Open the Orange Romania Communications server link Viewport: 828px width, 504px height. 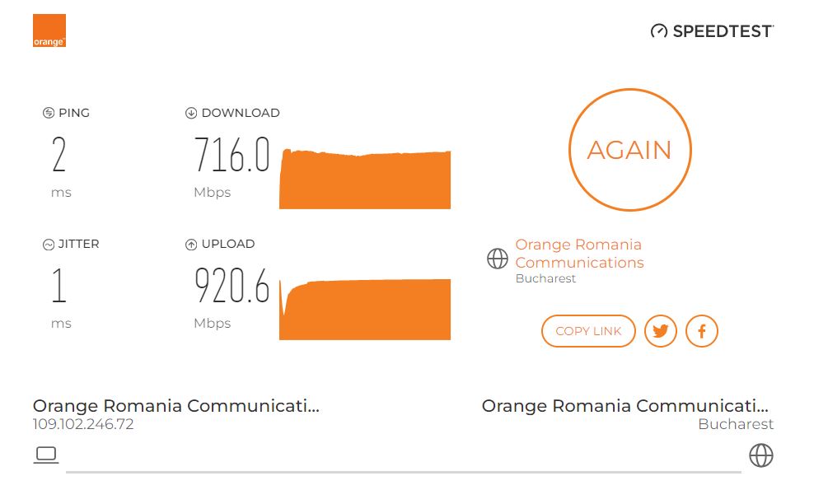tap(578, 254)
